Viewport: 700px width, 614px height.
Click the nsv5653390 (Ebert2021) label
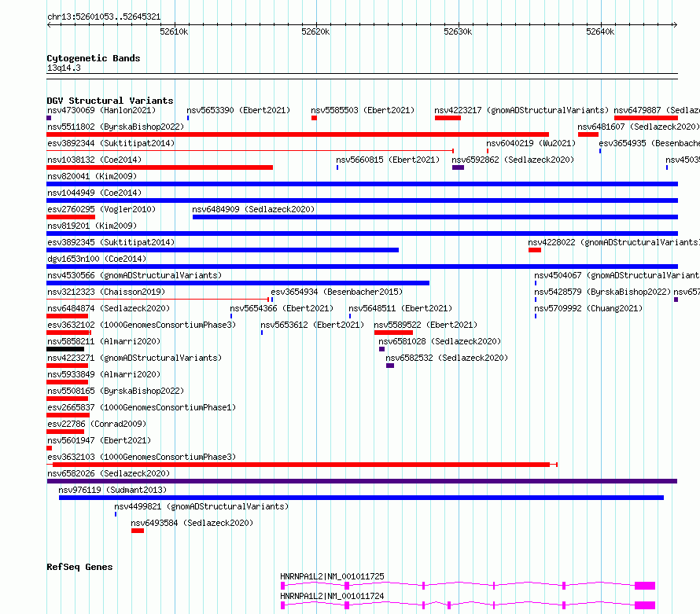coord(238,110)
